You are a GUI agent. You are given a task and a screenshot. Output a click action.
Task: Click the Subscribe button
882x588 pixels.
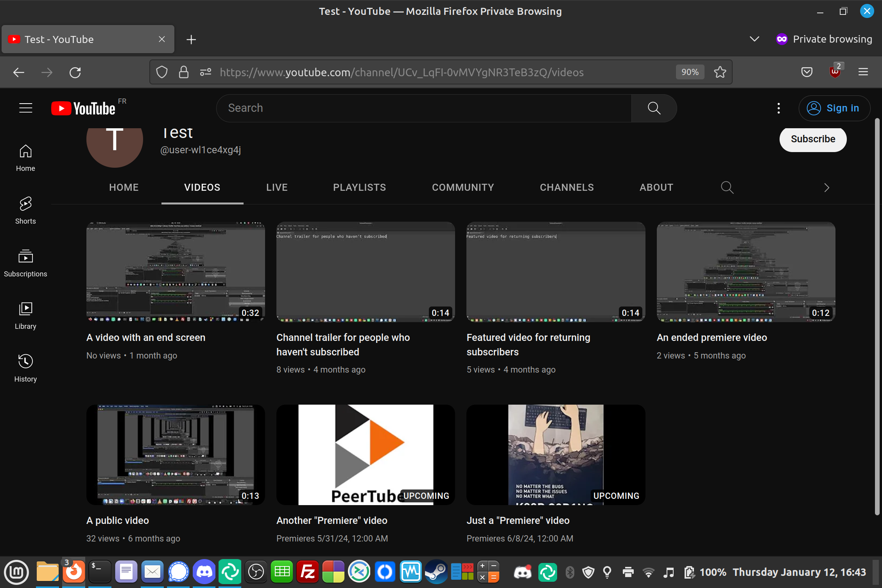click(x=813, y=139)
